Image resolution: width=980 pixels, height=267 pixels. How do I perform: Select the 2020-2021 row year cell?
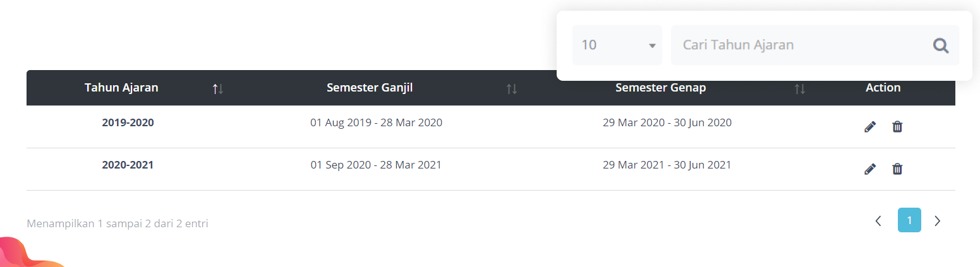tap(128, 165)
